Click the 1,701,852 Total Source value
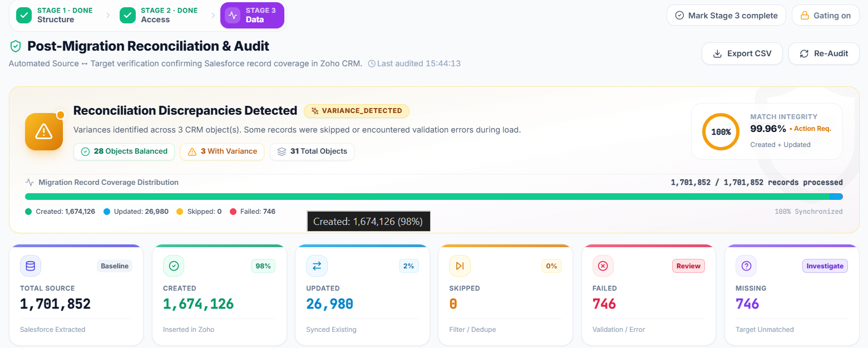This screenshot has height=348, width=868. [x=55, y=304]
